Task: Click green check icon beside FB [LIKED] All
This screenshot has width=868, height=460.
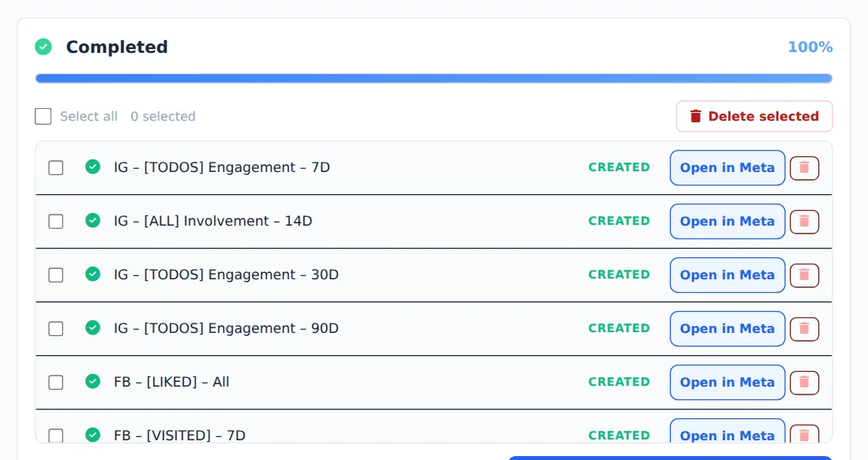Action: pyautogui.click(x=93, y=381)
